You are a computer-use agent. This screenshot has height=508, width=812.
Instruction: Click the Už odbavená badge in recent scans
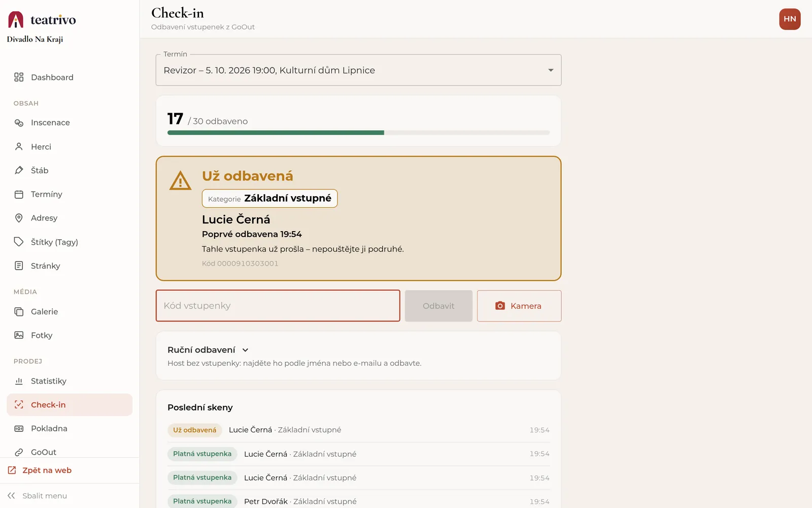195,430
